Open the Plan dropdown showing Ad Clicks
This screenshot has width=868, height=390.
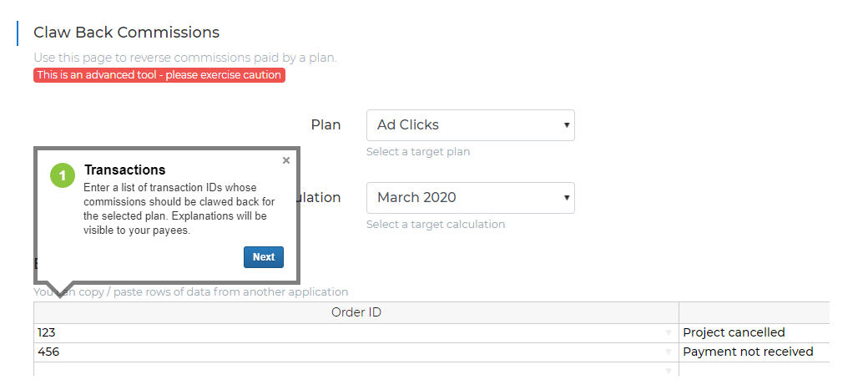point(471,125)
